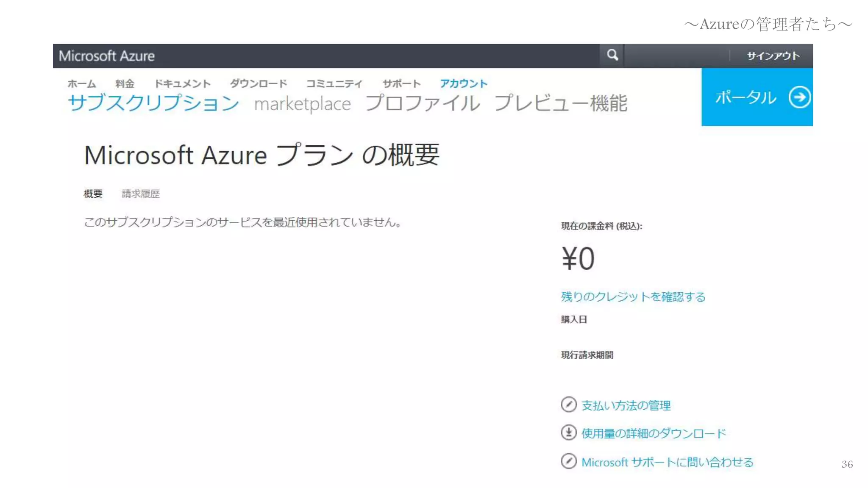Click the 現行請求期間 label
The height and width of the screenshot is (488, 868).
587,355
